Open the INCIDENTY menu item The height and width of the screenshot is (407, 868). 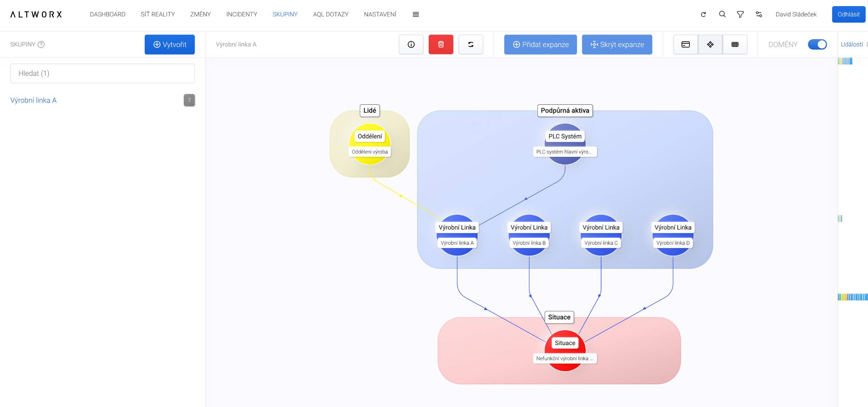click(x=242, y=14)
